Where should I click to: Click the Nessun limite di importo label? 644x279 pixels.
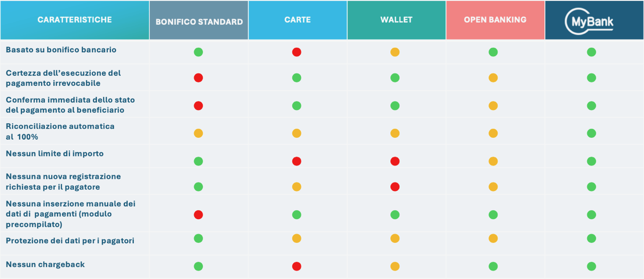point(55,153)
